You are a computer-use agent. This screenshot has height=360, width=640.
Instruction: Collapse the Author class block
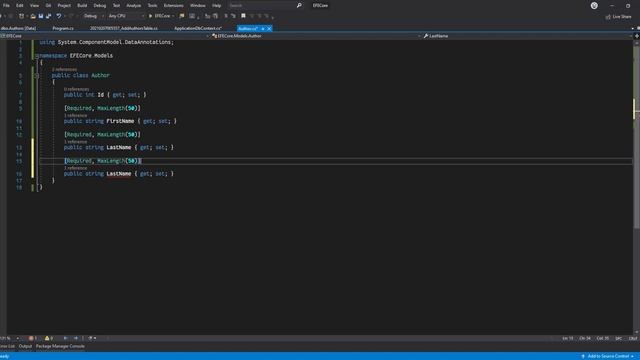(x=37, y=76)
